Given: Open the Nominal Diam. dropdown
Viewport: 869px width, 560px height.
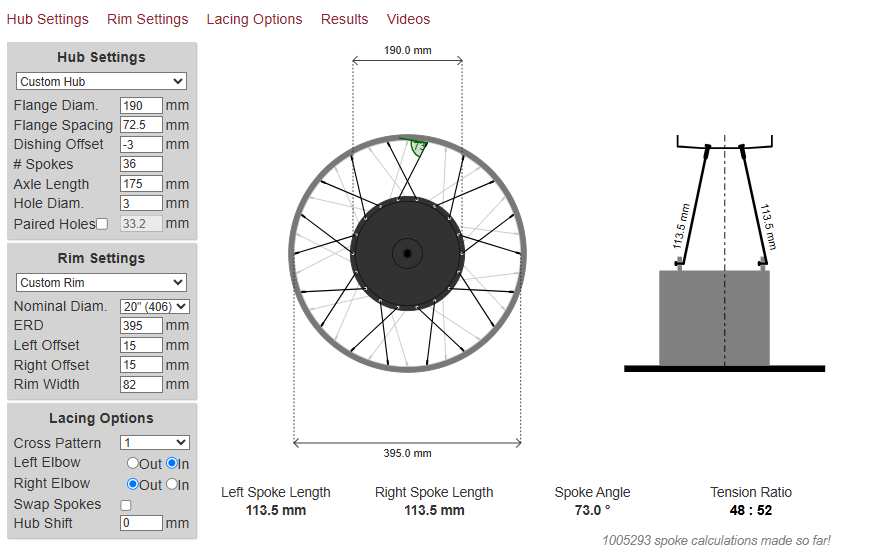Looking at the screenshot, I should coord(154,307).
